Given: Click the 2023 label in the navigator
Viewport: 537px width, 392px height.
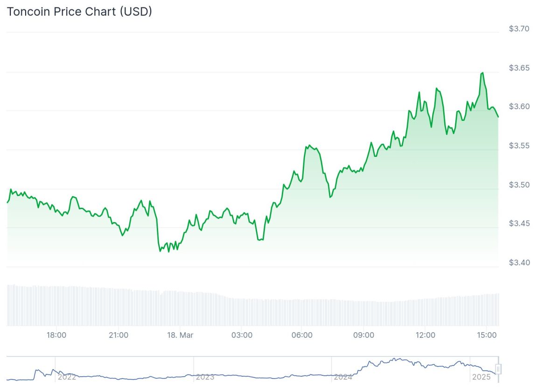Looking at the screenshot, I should click(205, 377).
